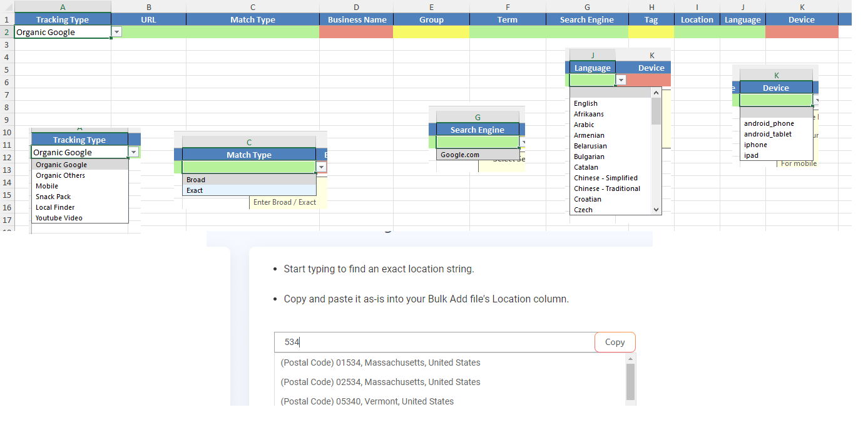This screenshot has height=427, width=868.
Task: Click Group header cell
Action: (x=431, y=19)
